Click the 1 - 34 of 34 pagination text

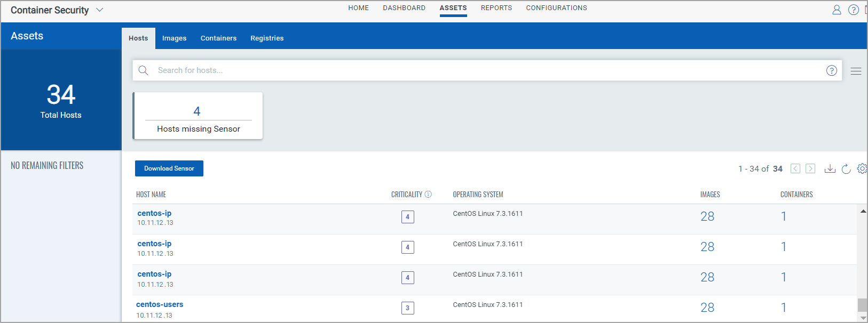click(x=761, y=168)
